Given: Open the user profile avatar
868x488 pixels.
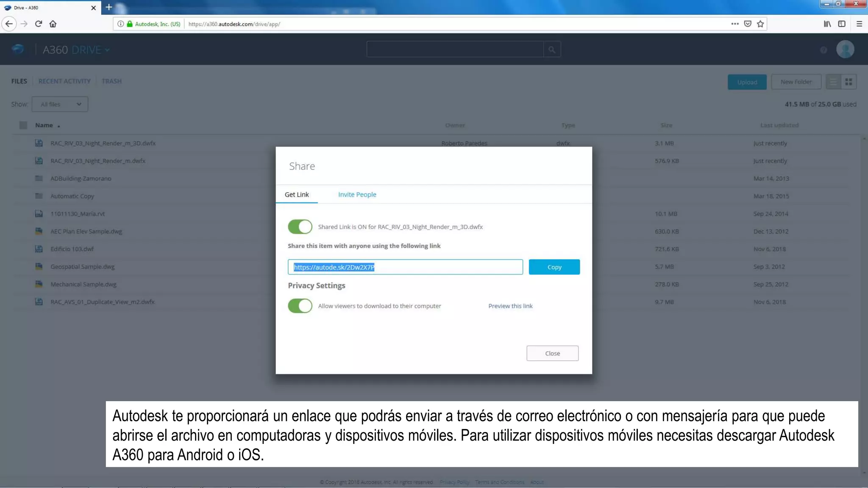Looking at the screenshot, I should click(845, 50).
